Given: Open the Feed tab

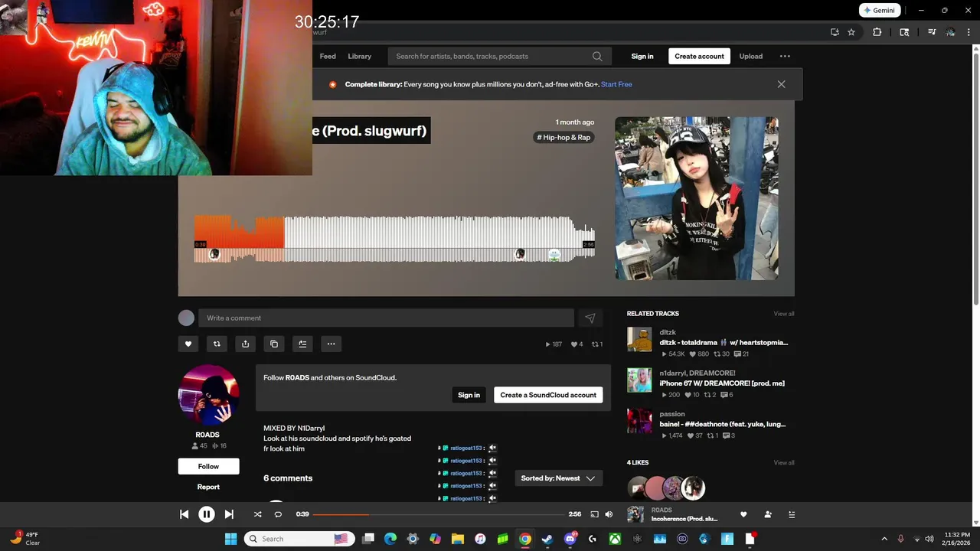Looking at the screenshot, I should point(328,56).
